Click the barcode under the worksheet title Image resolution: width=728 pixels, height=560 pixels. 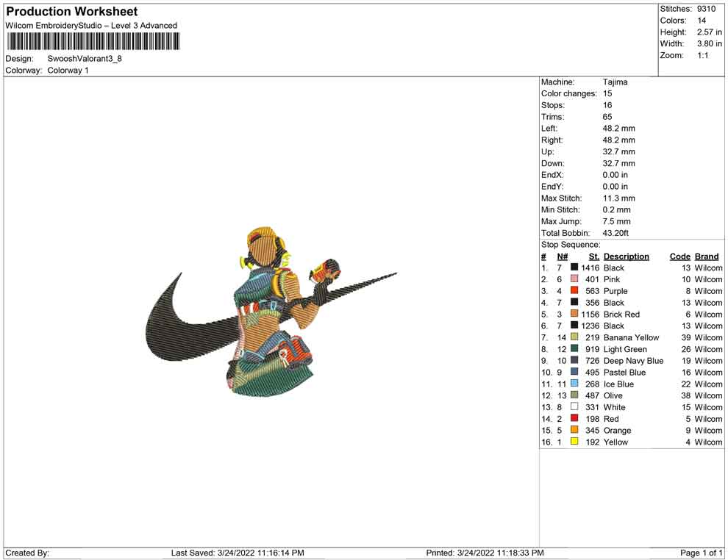point(93,41)
